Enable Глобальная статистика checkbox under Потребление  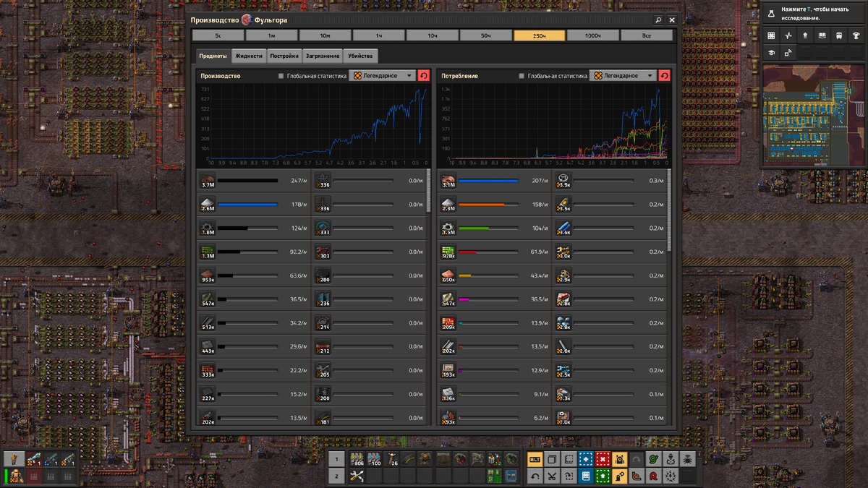coord(522,76)
